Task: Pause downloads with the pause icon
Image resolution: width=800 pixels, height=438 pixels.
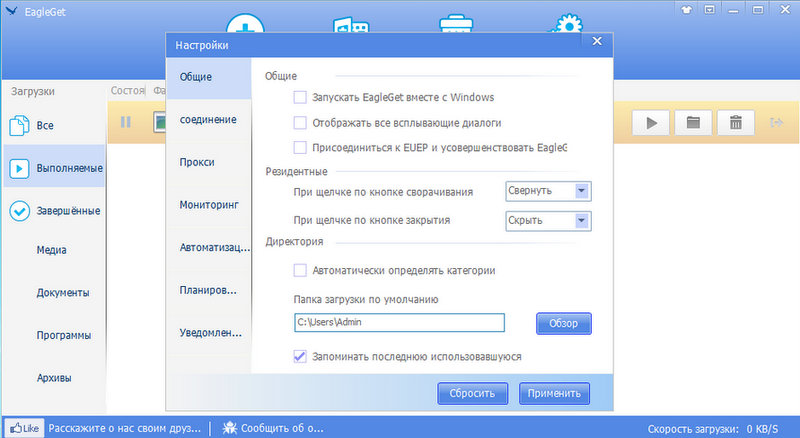Action: point(126,122)
